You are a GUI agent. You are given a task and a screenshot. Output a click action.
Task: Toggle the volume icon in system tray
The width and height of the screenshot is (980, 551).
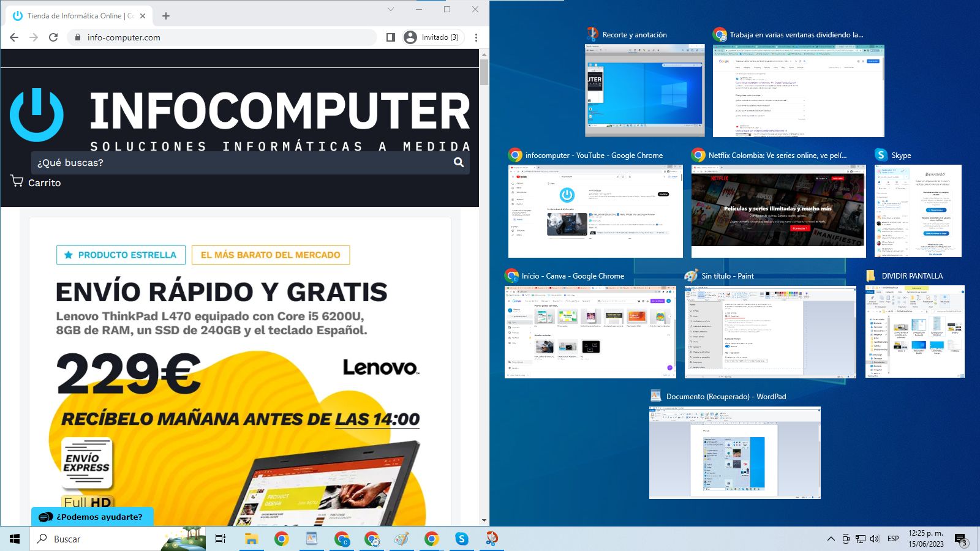(x=874, y=539)
